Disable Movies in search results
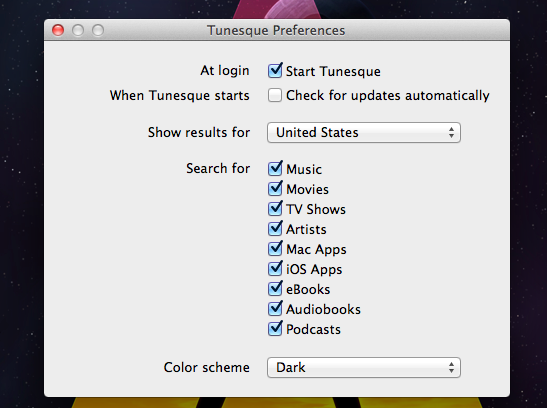Screen dimensions: 547x408 [275, 189]
